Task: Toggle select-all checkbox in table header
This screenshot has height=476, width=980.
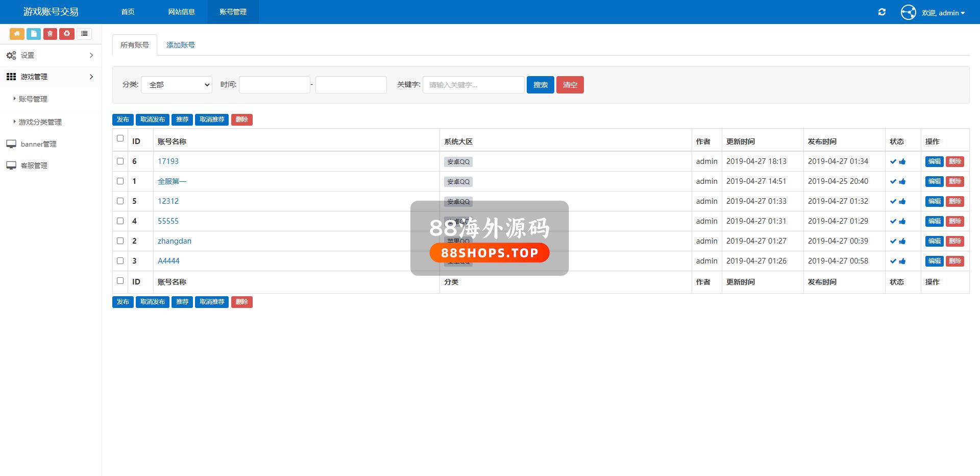Action: pyautogui.click(x=120, y=138)
